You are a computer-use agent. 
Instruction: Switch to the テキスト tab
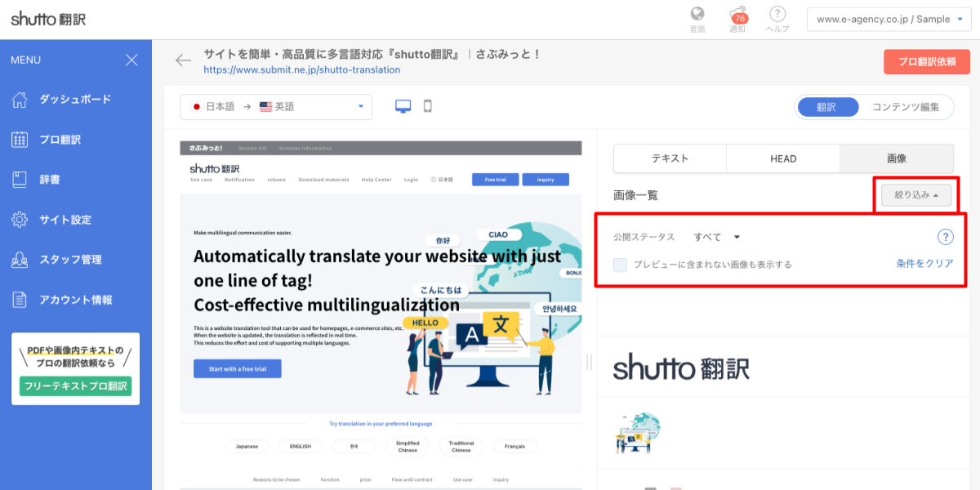[x=670, y=158]
